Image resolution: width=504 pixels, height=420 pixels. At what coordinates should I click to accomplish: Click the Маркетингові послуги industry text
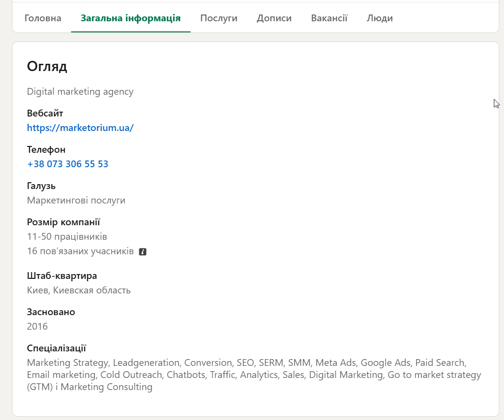tap(76, 201)
